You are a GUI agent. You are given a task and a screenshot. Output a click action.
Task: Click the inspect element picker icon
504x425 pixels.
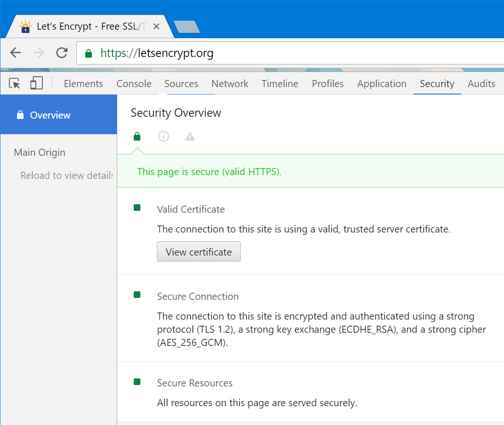point(15,84)
